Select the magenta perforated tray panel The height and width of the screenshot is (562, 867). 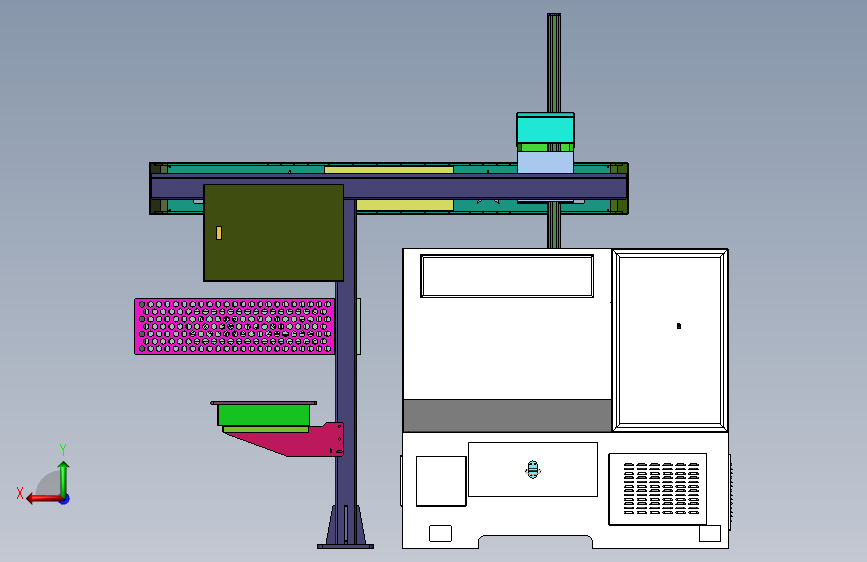coord(234,326)
